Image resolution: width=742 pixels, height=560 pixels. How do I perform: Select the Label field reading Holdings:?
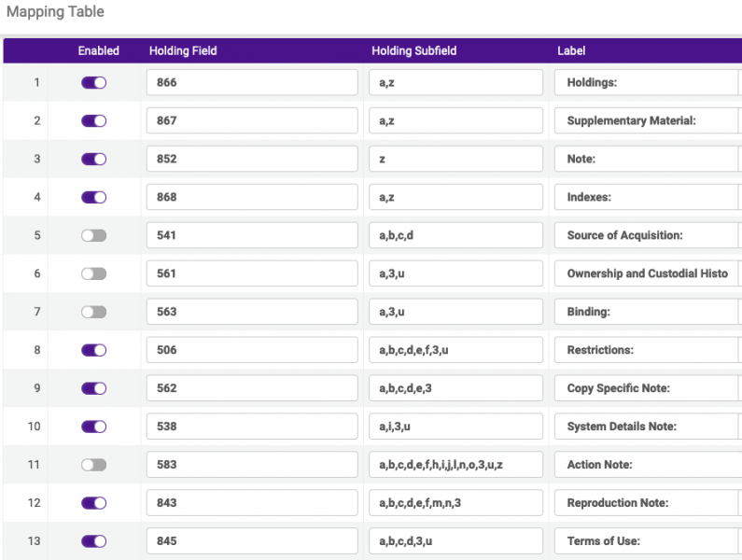[648, 82]
